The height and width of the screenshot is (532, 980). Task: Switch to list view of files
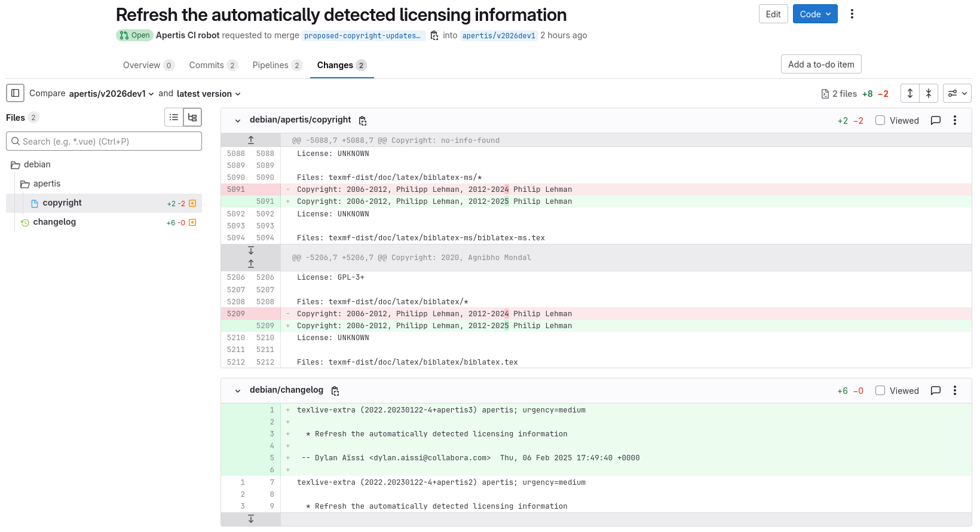(x=174, y=117)
